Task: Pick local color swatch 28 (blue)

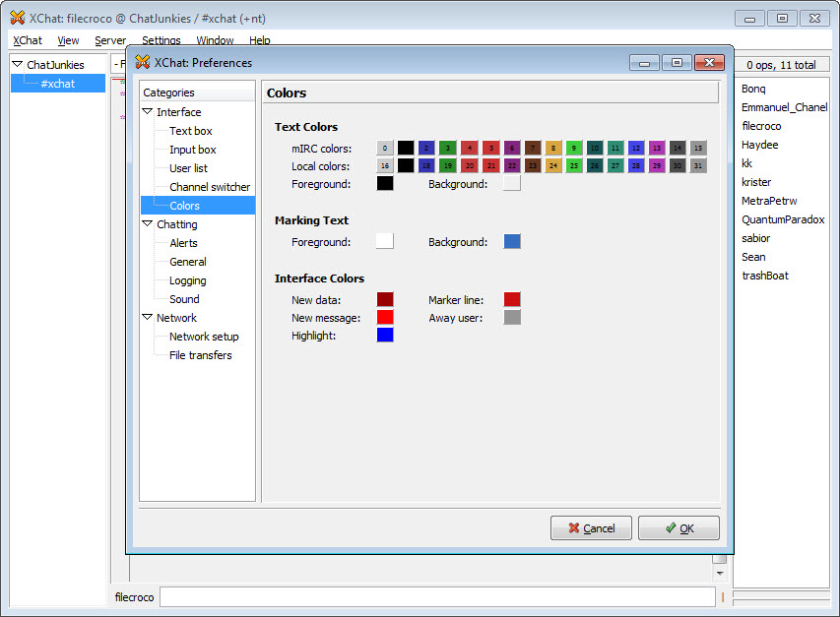Action: pyautogui.click(x=636, y=165)
